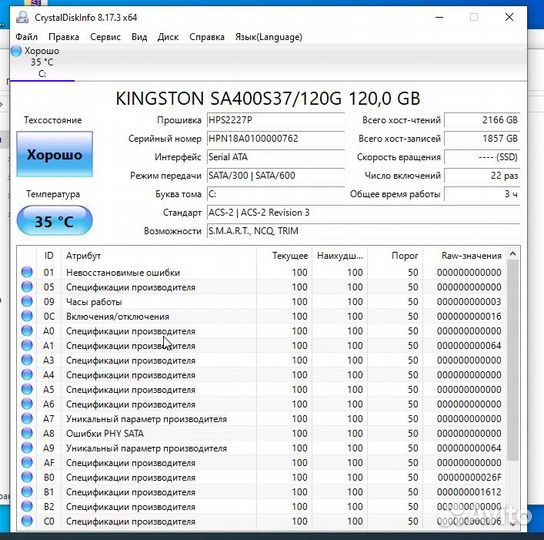Click the Атрибут column header
This screenshot has width=544, height=540.
pyautogui.click(x=159, y=256)
